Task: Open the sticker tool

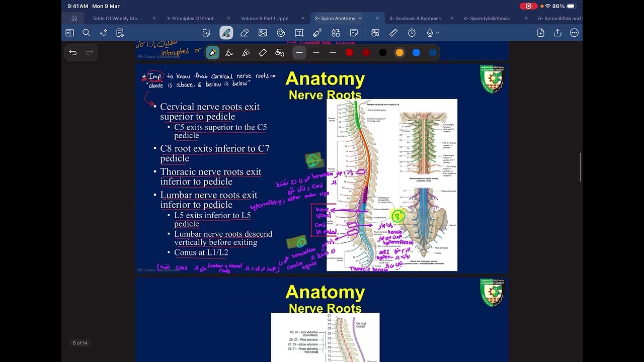Action: (x=281, y=33)
